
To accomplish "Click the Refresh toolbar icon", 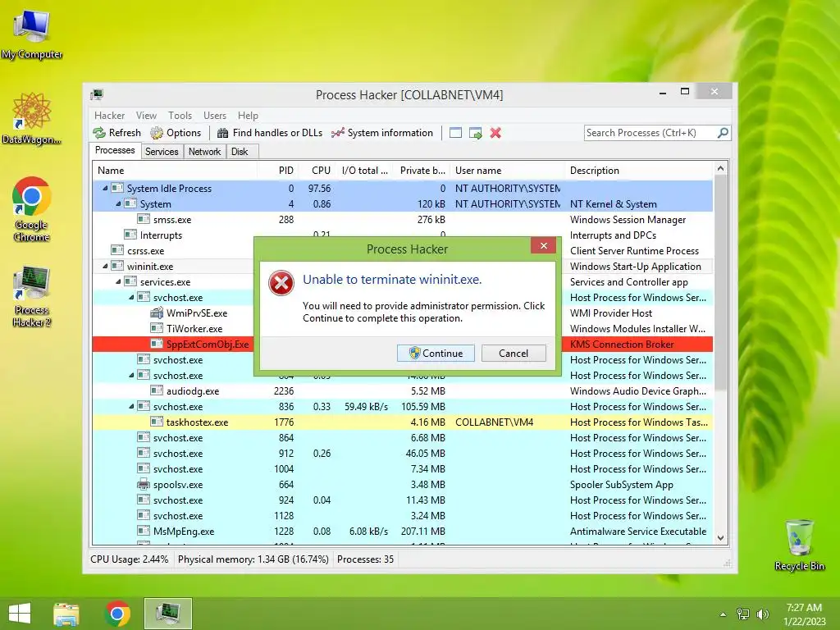I will tap(99, 133).
